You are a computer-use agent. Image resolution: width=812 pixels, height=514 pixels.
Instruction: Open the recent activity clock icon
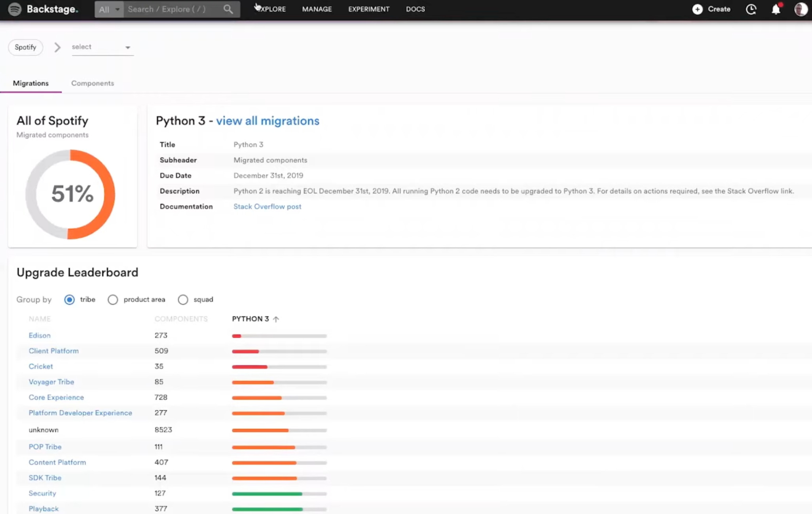click(x=751, y=9)
